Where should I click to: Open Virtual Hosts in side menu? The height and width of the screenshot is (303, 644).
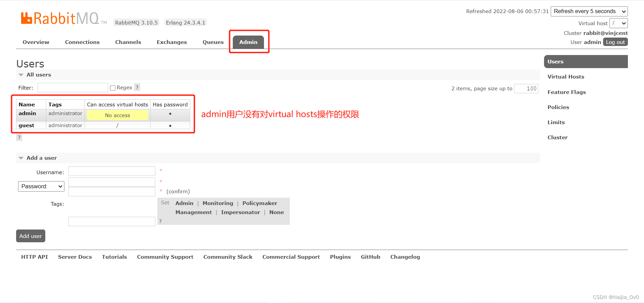[x=566, y=77]
